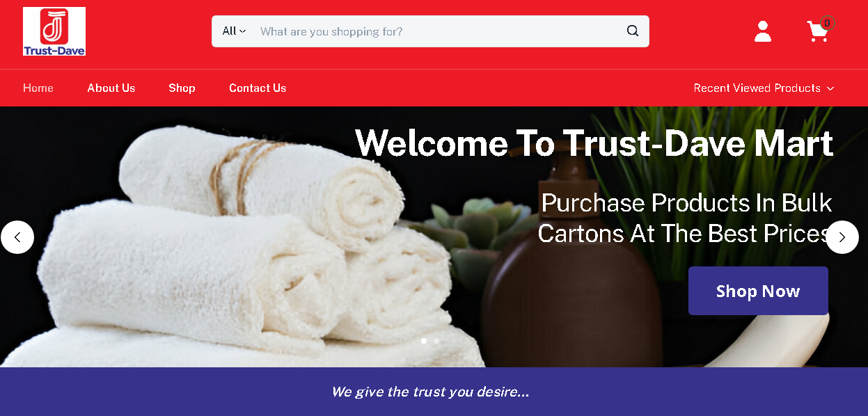Screen dimensions: 868x416
Task: Switch to the second carousel indicator dot
Action: point(436,341)
